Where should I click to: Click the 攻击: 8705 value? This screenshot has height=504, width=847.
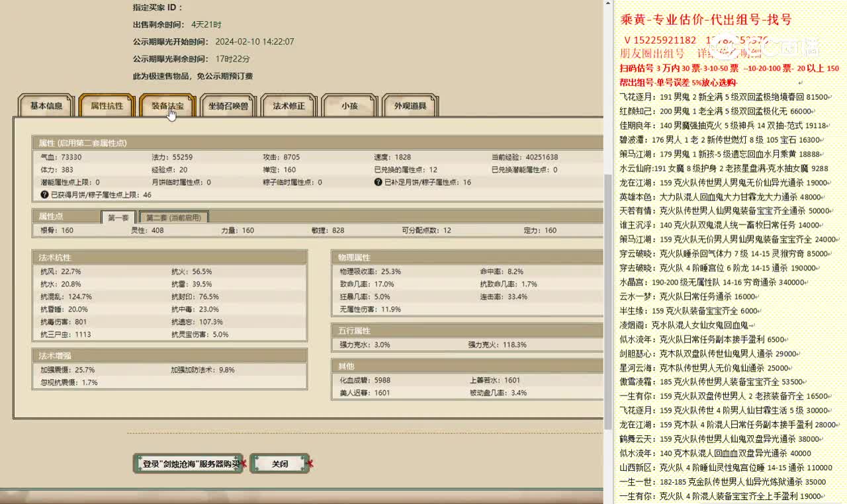coord(281,157)
